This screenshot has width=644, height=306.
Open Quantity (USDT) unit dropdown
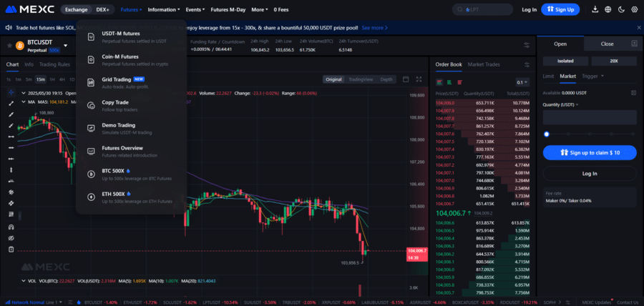coord(560,104)
